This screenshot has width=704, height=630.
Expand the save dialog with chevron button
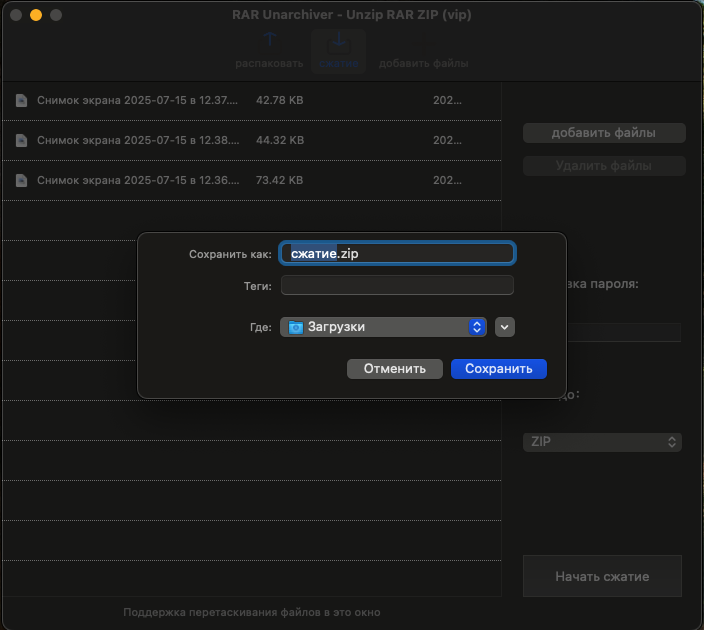pyautogui.click(x=504, y=327)
